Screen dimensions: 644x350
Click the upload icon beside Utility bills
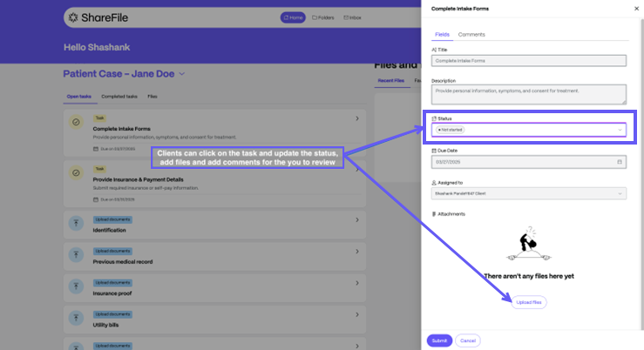[76, 318]
